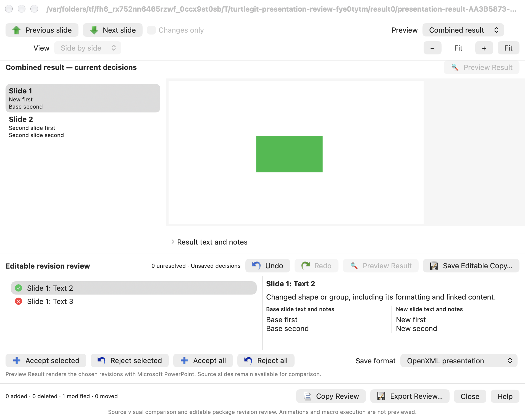Screen dimensions: 525x420
Task: Click the Copy Review document icon
Action: pyautogui.click(x=307, y=396)
